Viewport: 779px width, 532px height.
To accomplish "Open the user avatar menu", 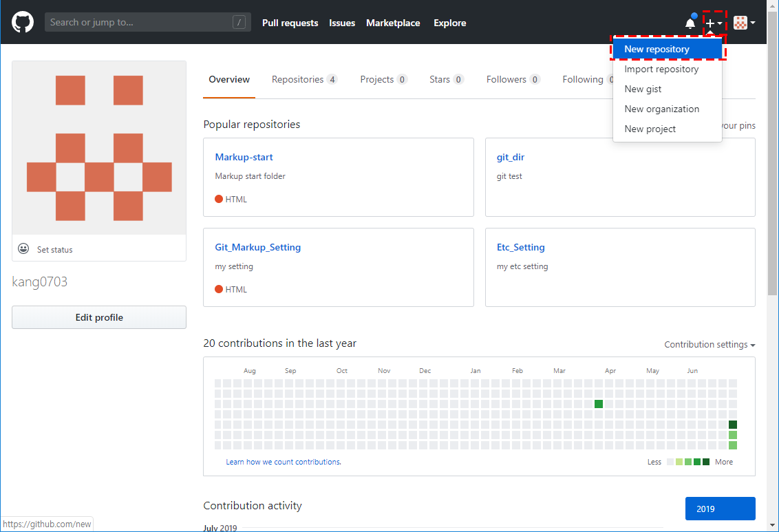I will click(744, 23).
